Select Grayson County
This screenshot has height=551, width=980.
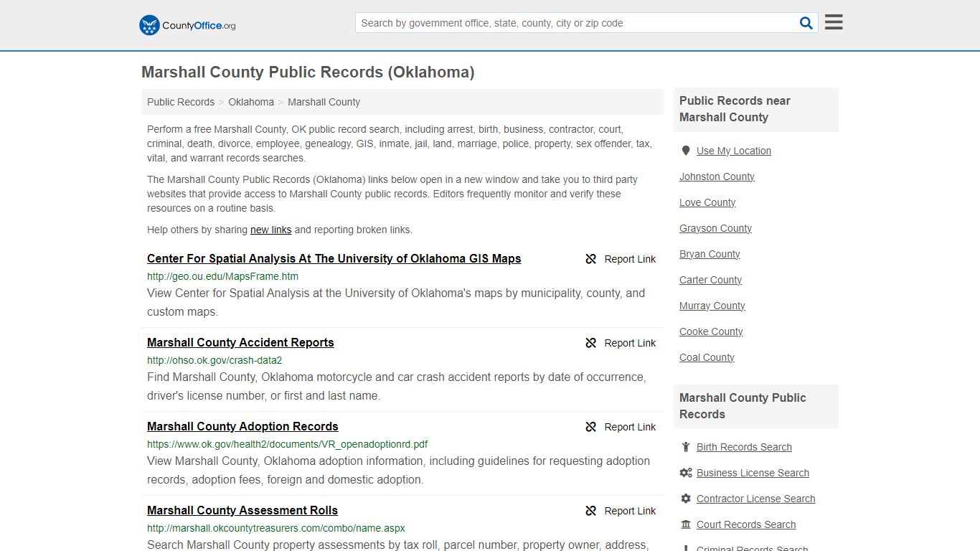click(x=715, y=228)
